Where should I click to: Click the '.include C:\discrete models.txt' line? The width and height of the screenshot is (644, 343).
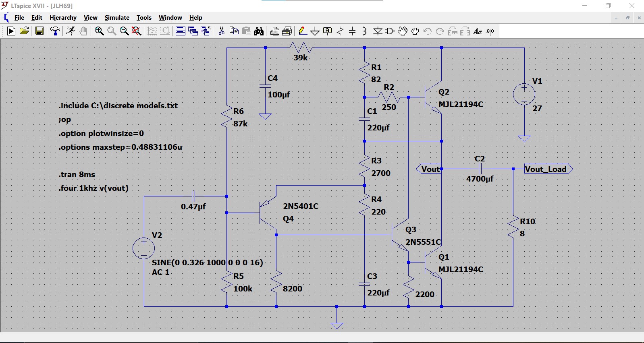pyautogui.click(x=118, y=105)
